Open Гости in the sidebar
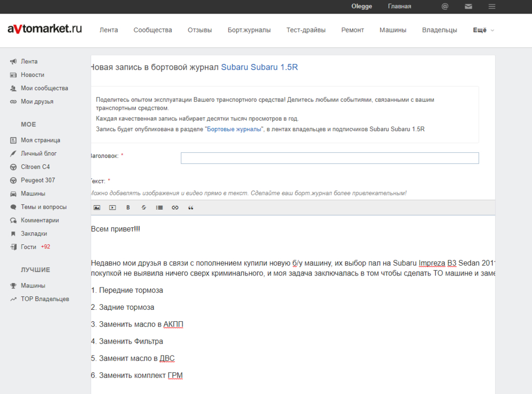Viewport: 532px width, 394px height. click(29, 247)
